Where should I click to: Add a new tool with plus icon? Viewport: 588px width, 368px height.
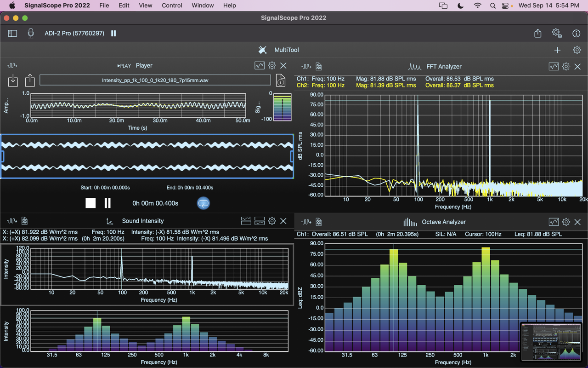[x=557, y=50]
